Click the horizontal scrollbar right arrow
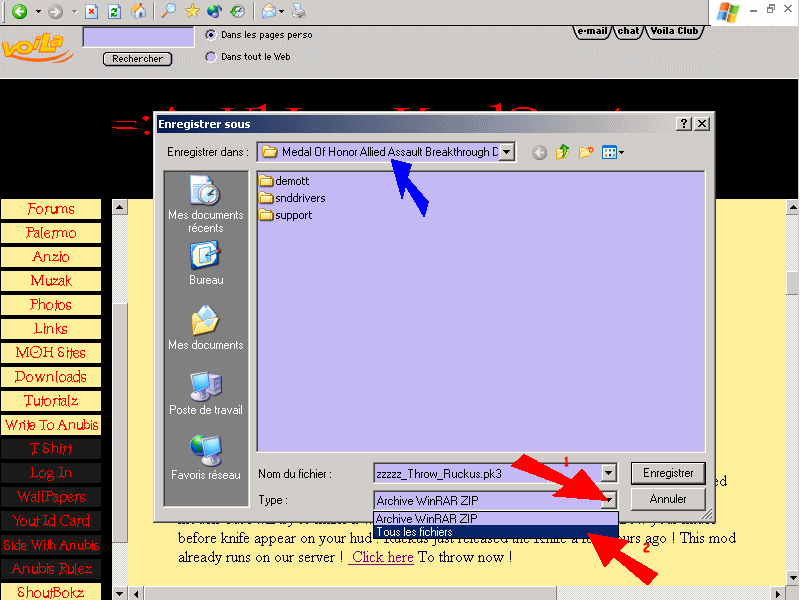Image resolution: width=800 pixels, height=600 pixels. [x=778, y=593]
